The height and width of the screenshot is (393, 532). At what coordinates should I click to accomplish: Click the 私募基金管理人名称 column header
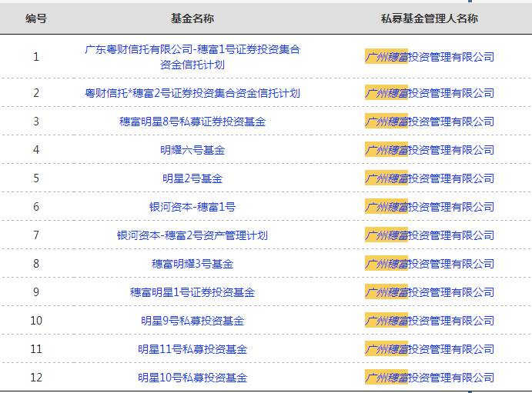point(430,18)
